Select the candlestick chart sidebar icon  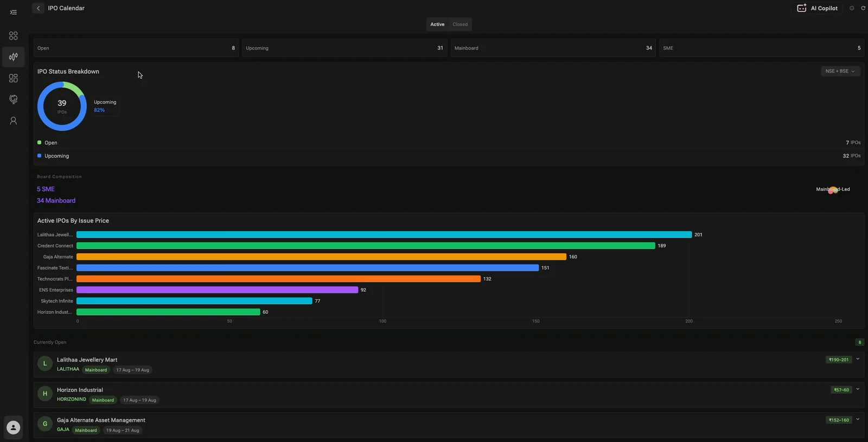(x=13, y=57)
